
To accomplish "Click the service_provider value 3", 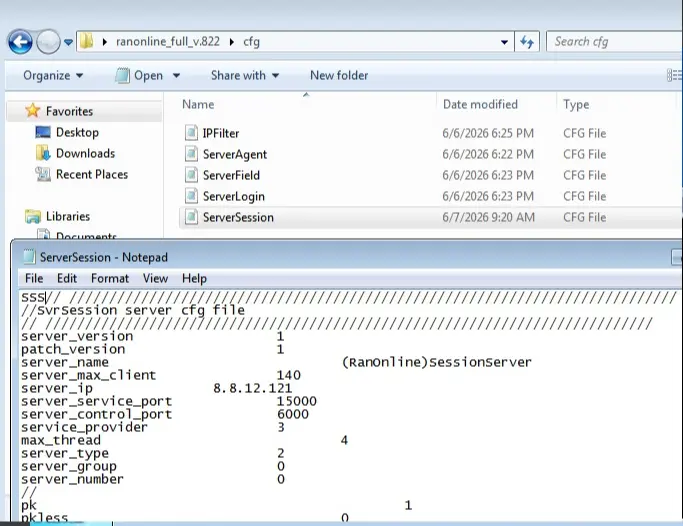I will click(x=281, y=427).
